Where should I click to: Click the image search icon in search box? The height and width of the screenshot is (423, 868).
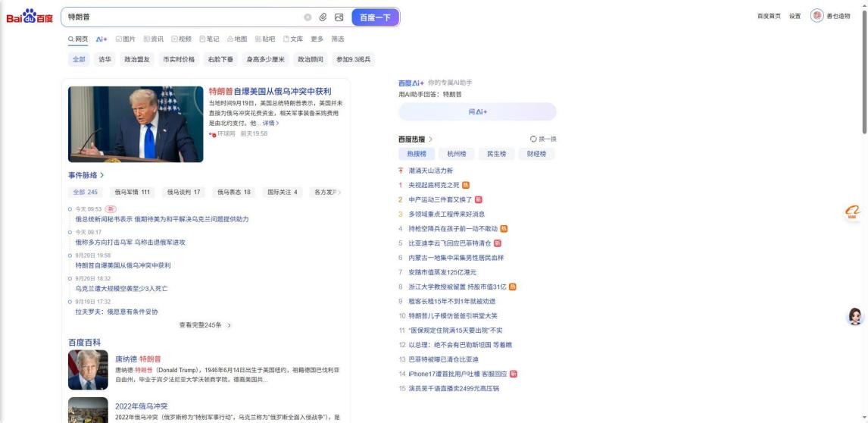tap(339, 17)
